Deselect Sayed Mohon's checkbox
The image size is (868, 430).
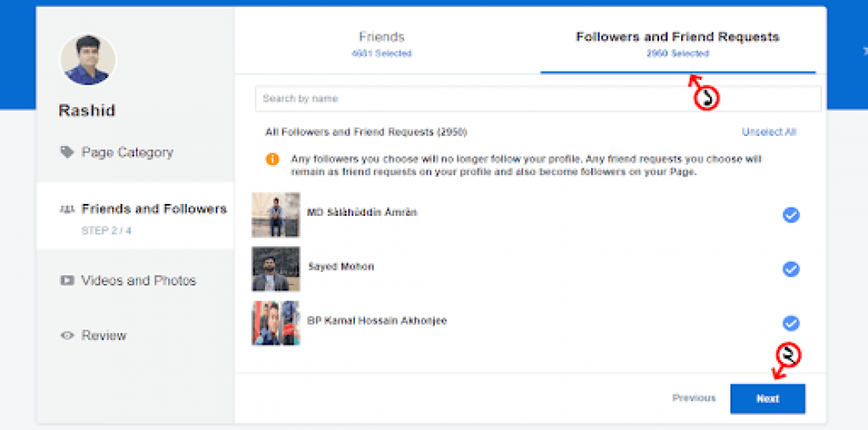791,269
